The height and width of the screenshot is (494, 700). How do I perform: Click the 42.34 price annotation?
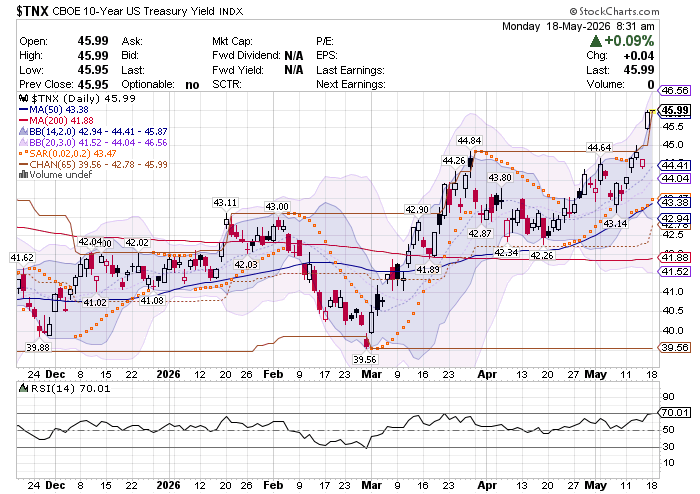tap(506, 253)
